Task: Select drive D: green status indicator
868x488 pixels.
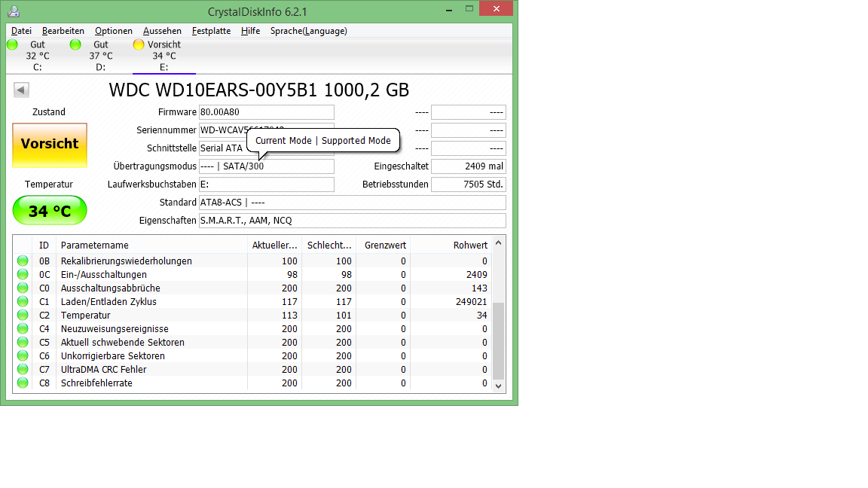Action: [75, 45]
